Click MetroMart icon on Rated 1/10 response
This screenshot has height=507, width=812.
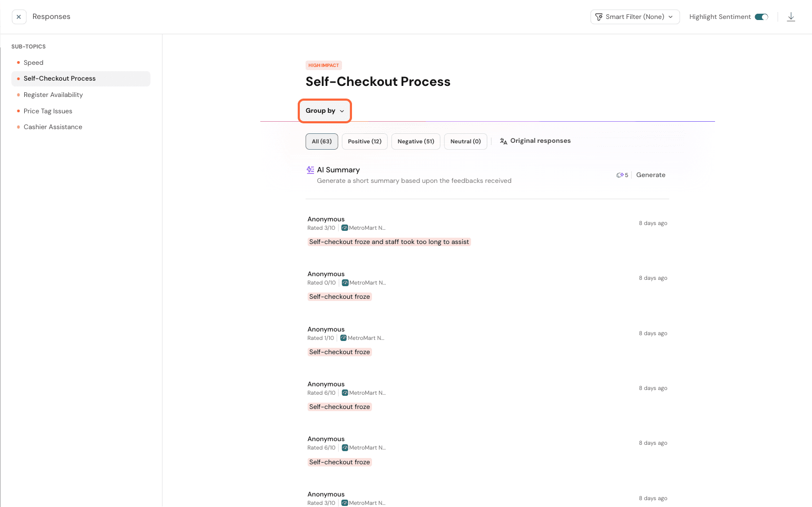click(x=344, y=338)
